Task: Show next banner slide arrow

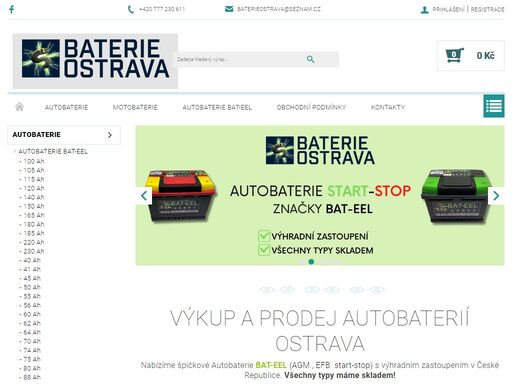Action: coord(496,196)
